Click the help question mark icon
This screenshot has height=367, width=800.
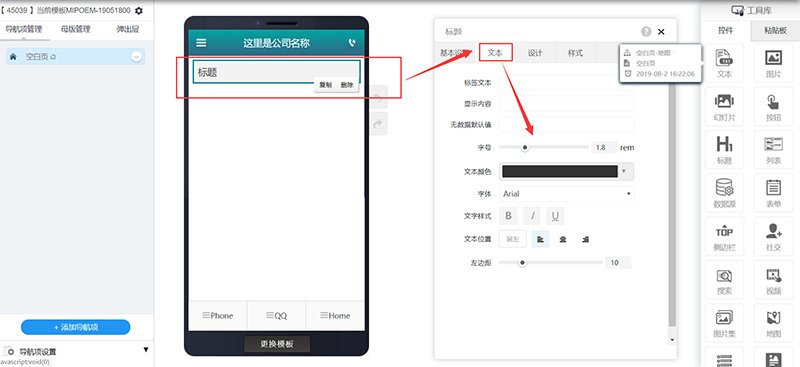tap(646, 32)
